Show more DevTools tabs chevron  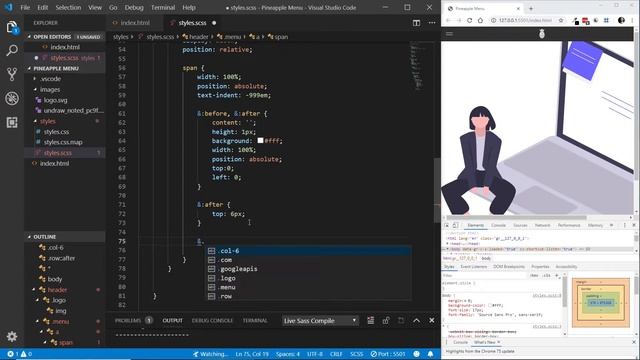(611, 225)
